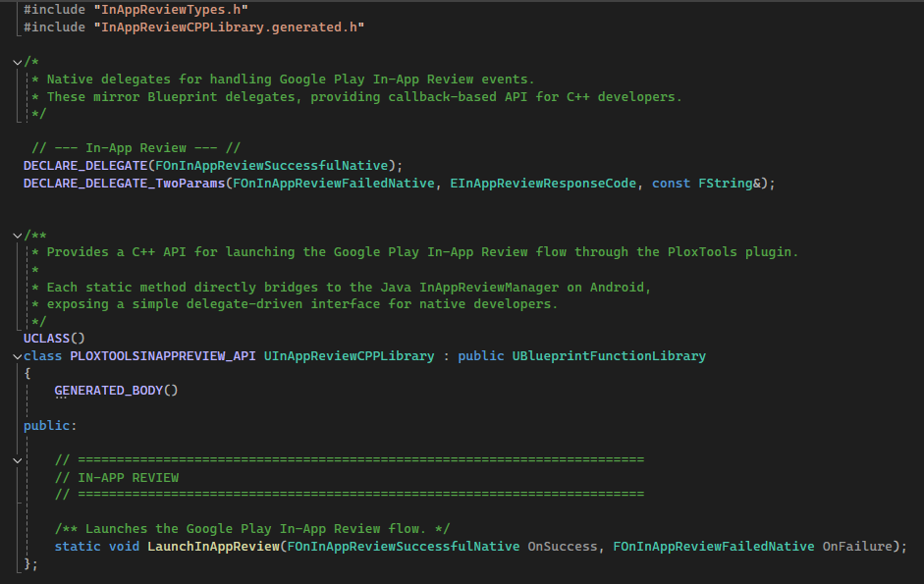This screenshot has width=924, height=584.
Task: Click the PLOXTOOLSINAPPREVIEW_API export macro
Action: tap(163, 355)
